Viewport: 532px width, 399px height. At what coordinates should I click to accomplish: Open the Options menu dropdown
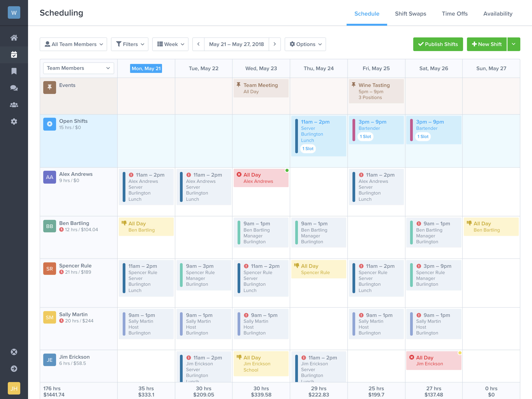305,44
